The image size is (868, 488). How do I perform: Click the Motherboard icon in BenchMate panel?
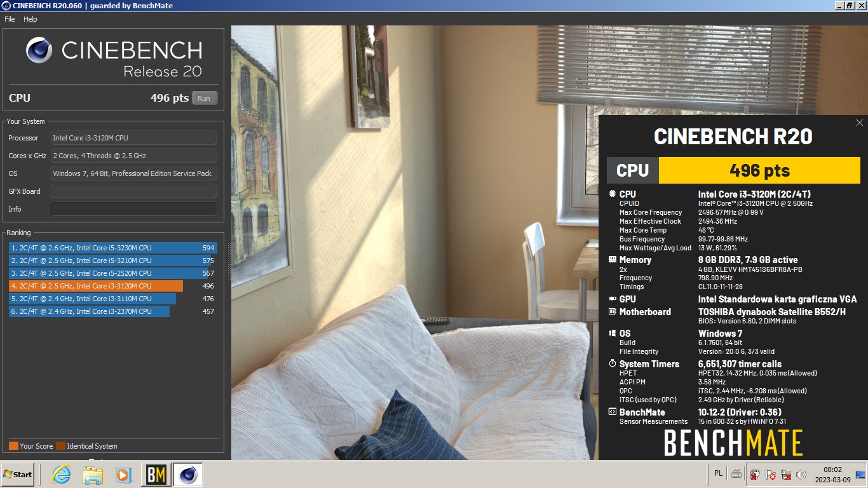[613, 312]
